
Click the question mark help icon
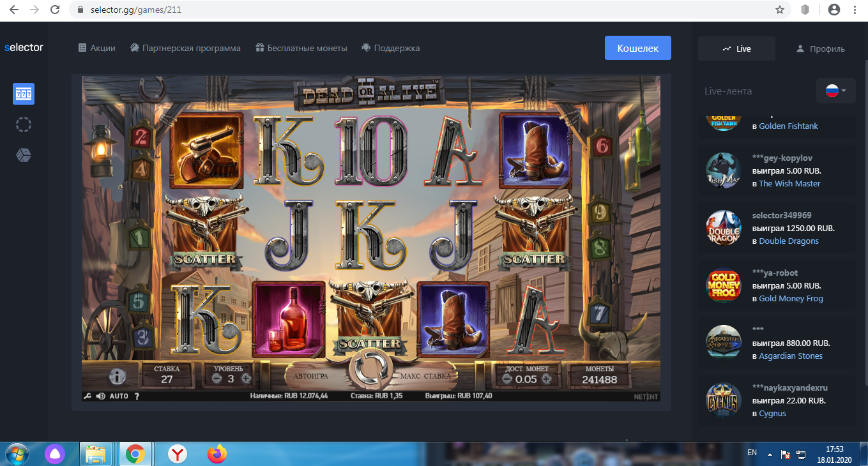(137, 396)
